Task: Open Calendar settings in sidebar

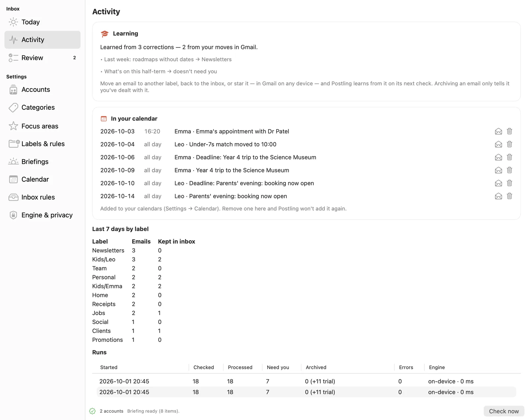Action: coord(42,179)
